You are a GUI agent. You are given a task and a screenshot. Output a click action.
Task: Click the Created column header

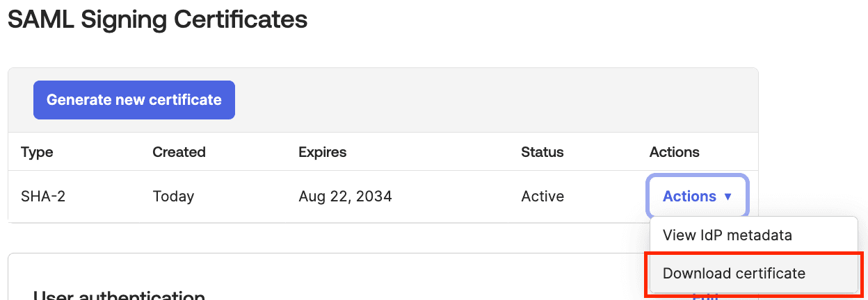click(179, 152)
